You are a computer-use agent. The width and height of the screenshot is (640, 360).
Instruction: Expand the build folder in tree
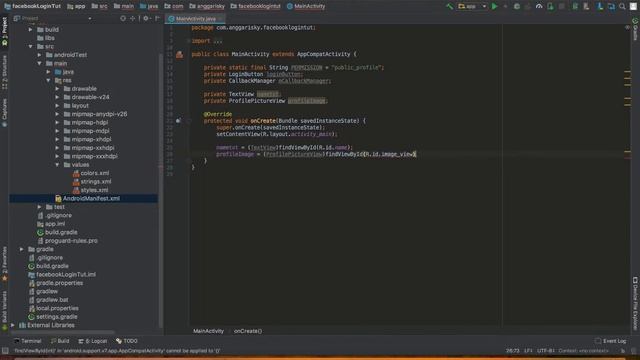pos(31,29)
